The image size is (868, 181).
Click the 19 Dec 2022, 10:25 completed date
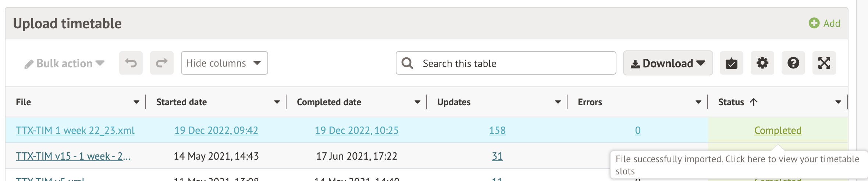click(x=356, y=131)
